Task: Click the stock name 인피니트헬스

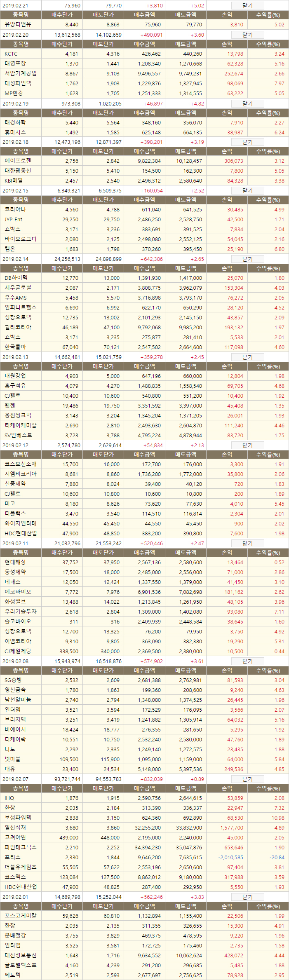Action: pyautogui.click(x=21, y=307)
